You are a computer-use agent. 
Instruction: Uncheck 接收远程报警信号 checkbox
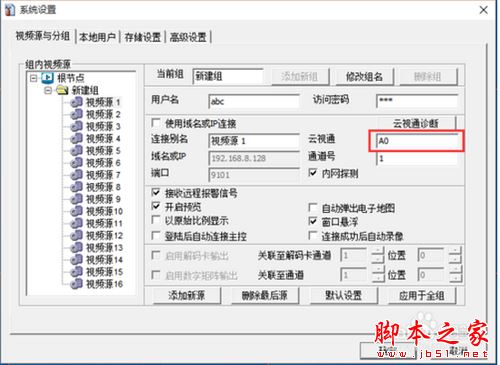[x=156, y=192]
